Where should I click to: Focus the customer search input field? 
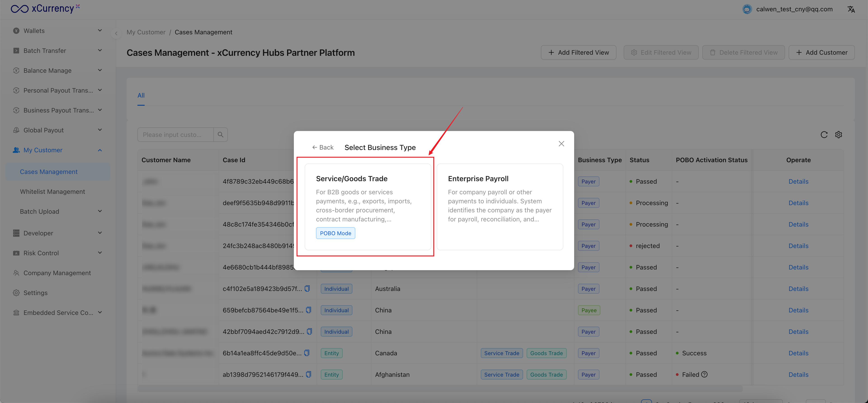(x=175, y=135)
